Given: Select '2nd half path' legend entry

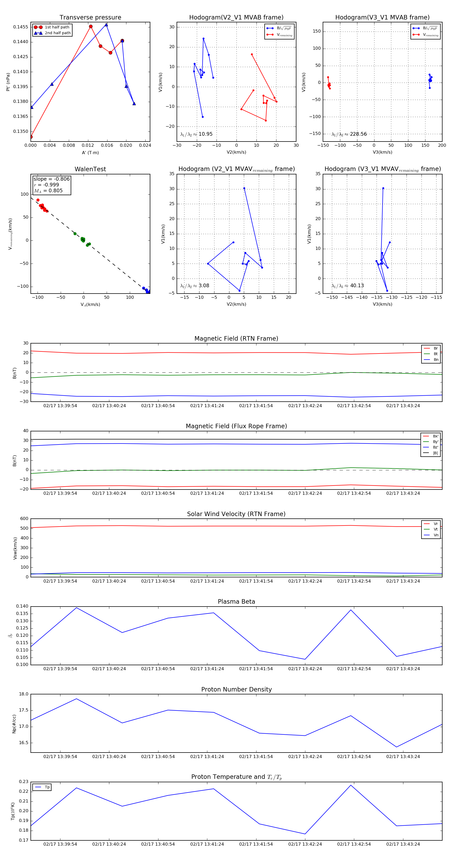Looking at the screenshot, I should [x=53, y=33].
